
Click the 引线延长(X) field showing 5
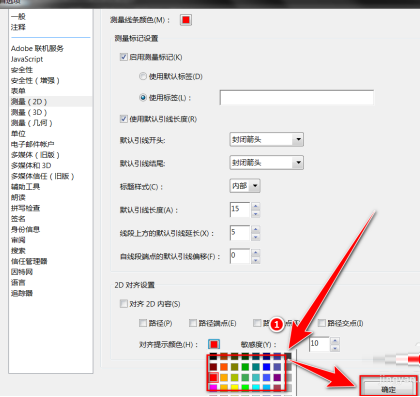(x=240, y=233)
